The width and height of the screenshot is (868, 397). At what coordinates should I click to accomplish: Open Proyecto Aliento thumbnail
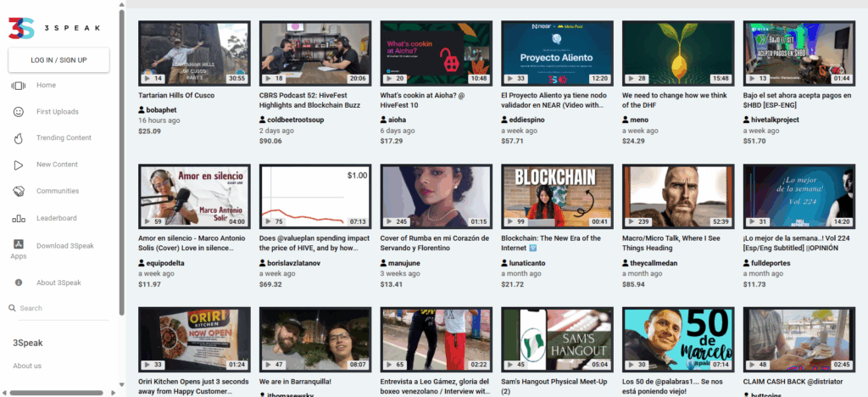pos(557,53)
